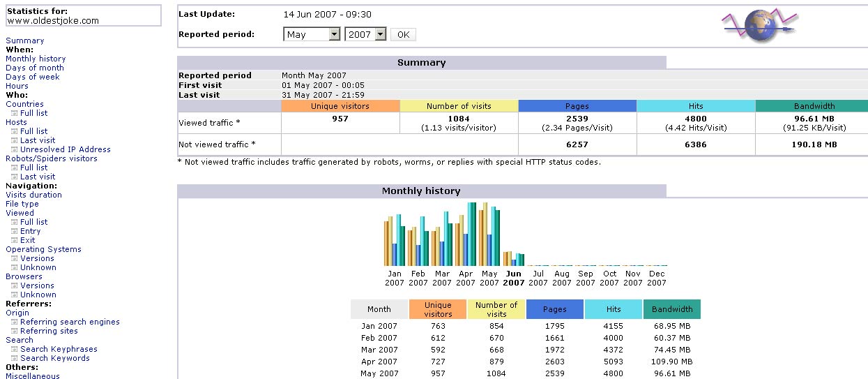Click the 109.90 MB bandwidth cell
868x379 pixels.
(x=671, y=362)
